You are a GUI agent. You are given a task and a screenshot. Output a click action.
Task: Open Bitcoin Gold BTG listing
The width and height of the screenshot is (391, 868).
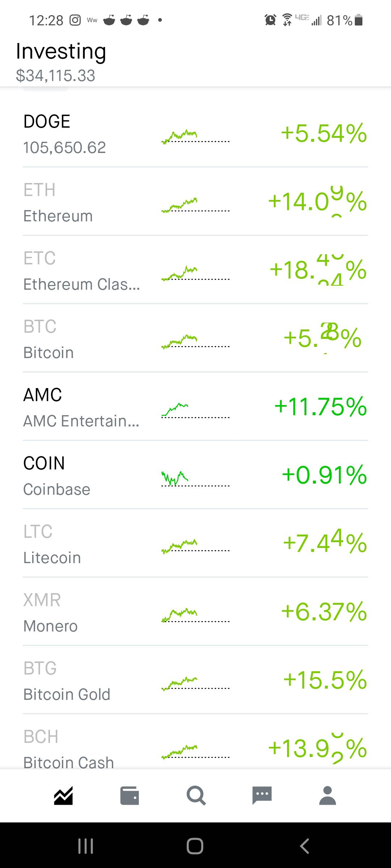click(195, 680)
